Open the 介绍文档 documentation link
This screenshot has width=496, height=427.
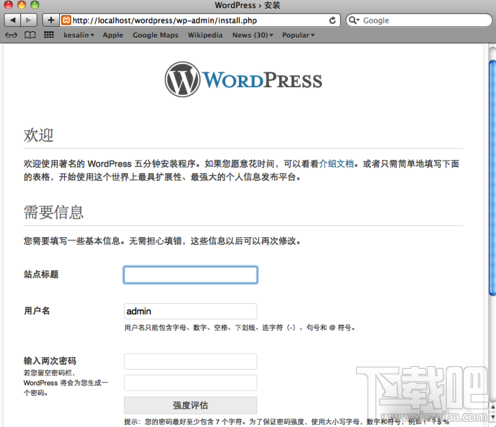(x=336, y=164)
